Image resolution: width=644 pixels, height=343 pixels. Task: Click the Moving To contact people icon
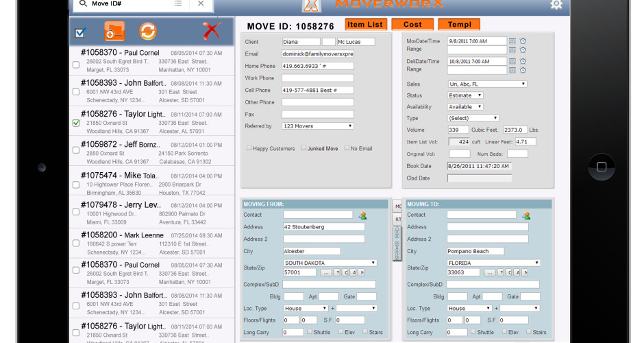tap(526, 215)
